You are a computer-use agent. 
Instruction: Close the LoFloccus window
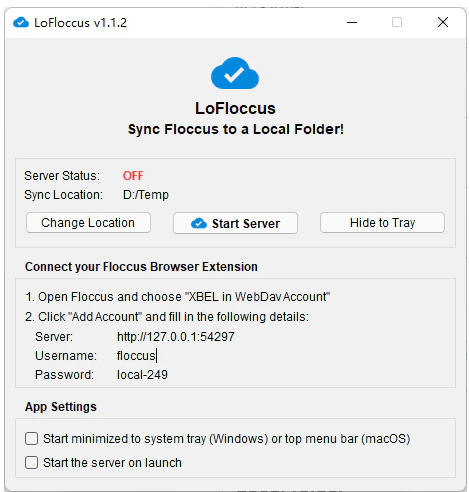(x=443, y=22)
